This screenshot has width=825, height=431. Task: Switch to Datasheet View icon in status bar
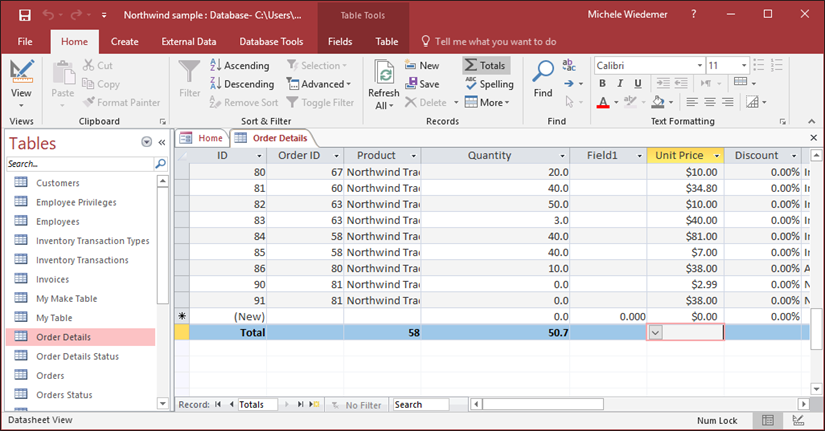[768, 420]
